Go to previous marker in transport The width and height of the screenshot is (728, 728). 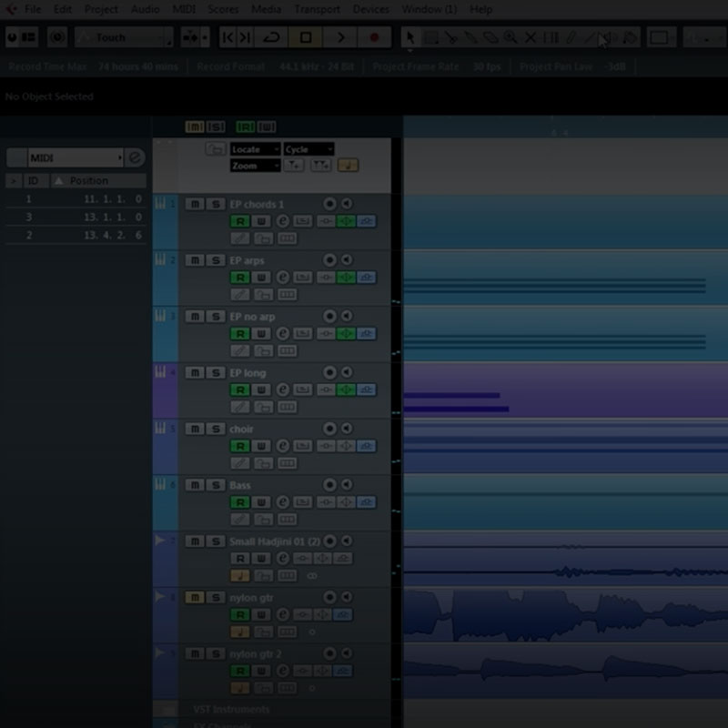point(228,37)
